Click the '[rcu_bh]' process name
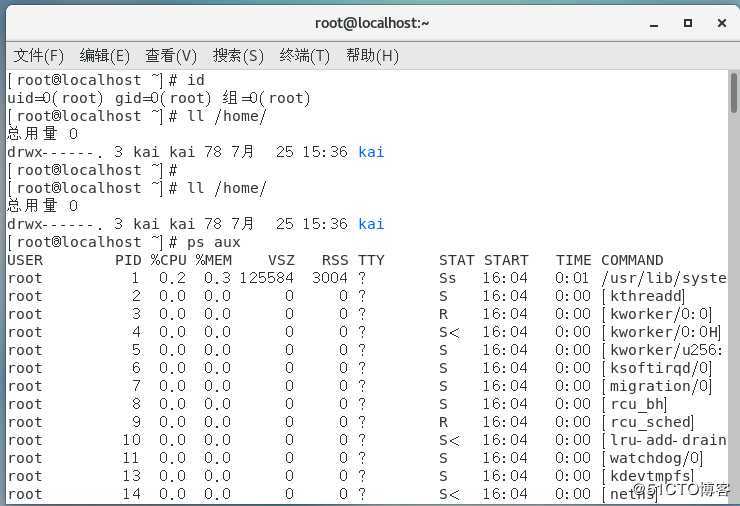This screenshot has height=506, width=740. point(634,404)
